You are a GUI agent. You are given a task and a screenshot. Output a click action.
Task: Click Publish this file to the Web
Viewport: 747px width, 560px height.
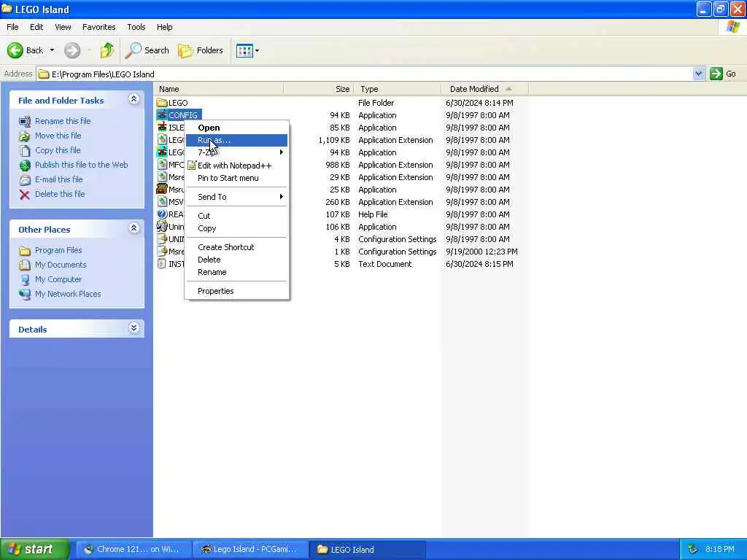coord(82,165)
